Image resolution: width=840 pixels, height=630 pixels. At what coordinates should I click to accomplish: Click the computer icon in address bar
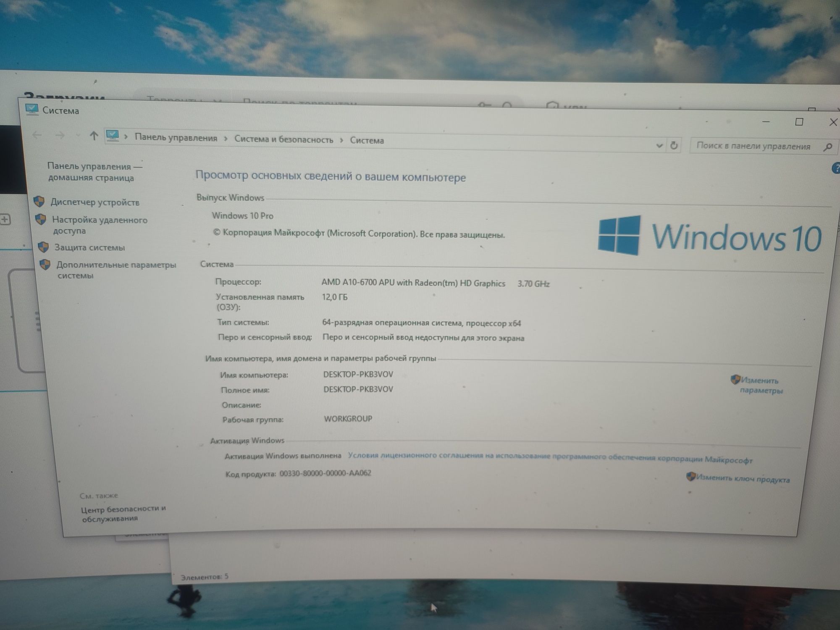[112, 136]
